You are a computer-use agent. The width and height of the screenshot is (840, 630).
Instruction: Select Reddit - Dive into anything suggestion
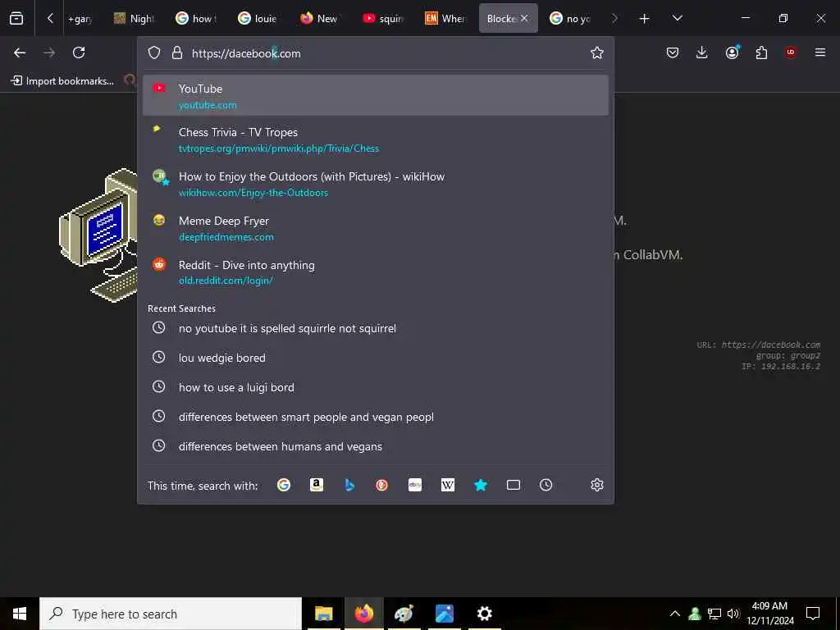click(x=376, y=272)
